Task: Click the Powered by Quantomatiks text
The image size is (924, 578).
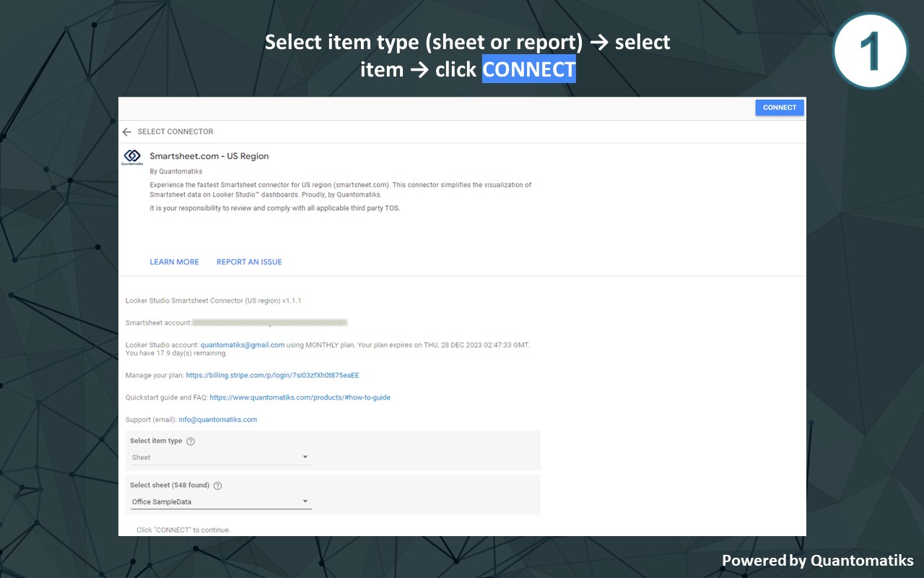Action: pyautogui.click(x=817, y=561)
